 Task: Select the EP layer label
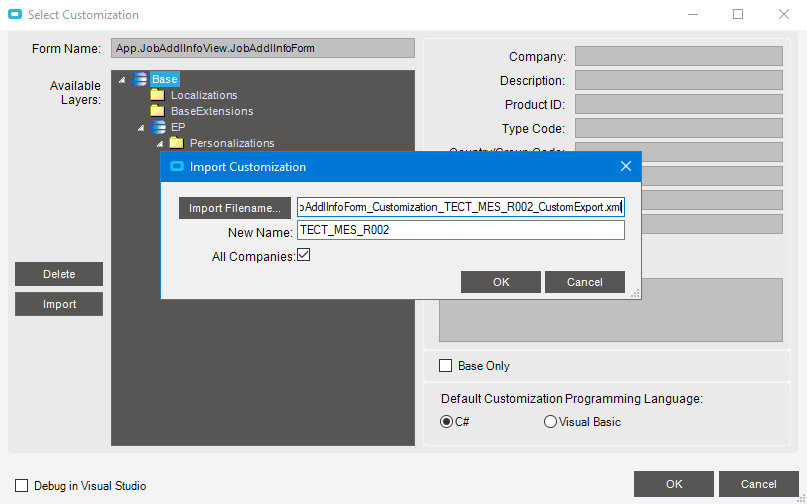point(178,127)
